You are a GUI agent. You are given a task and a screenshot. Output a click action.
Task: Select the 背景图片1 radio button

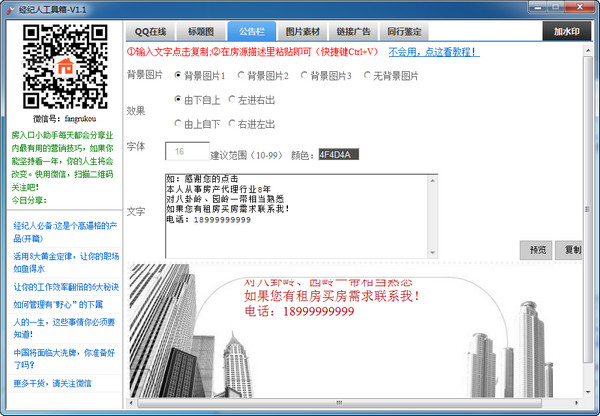coord(179,75)
